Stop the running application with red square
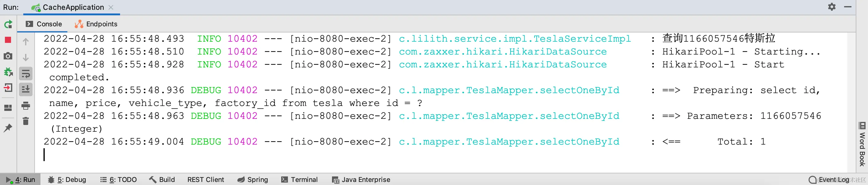The width and height of the screenshot is (868, 185). 8,40
